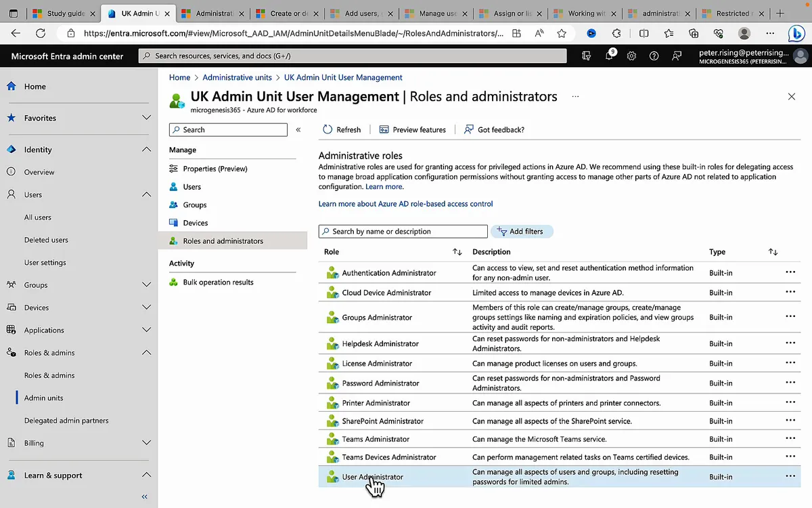Screen dimensions: 812x508
Task: Close the blade with the X icon
Action: click(x=792, y=97)
